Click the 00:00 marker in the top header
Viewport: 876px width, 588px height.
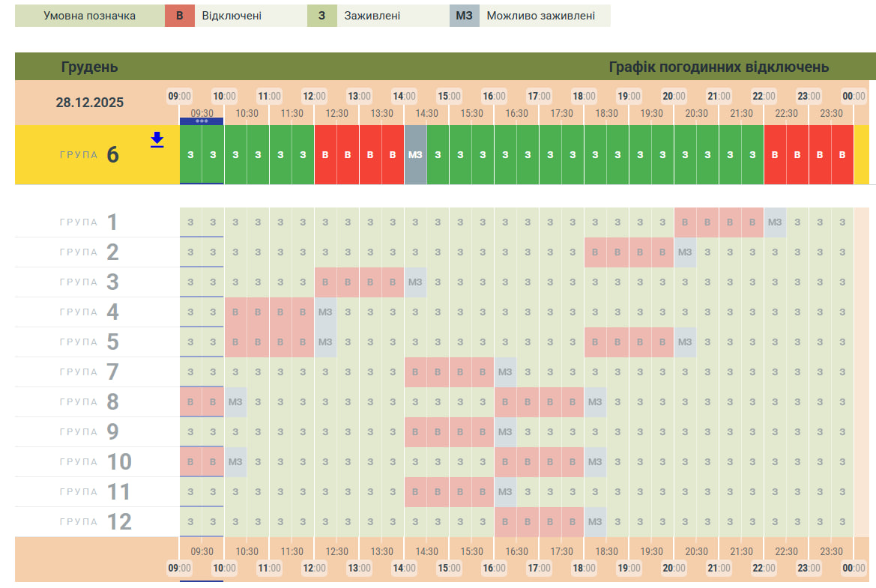pyautogui.click(x=854, y=97)
